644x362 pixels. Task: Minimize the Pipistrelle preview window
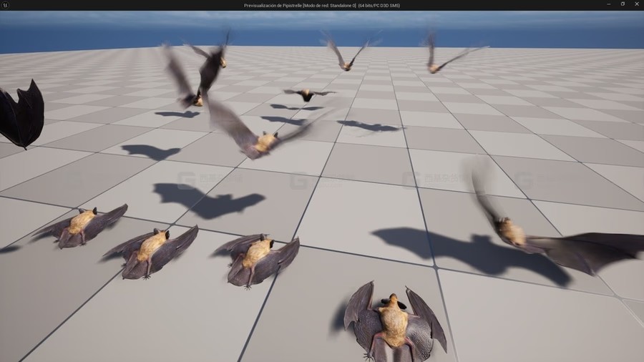[605, 4]
